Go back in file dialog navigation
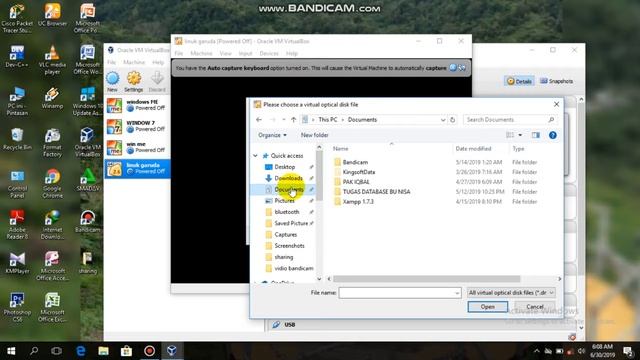 click(x=259, y=120)
